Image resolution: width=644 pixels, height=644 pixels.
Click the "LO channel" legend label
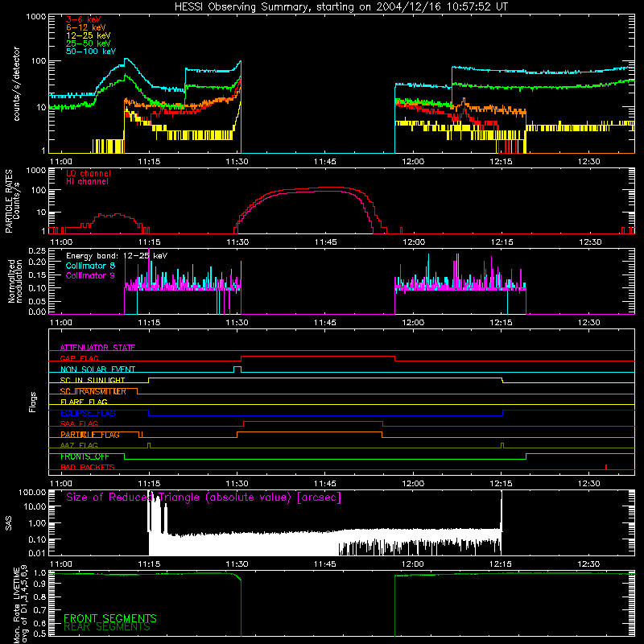[88, 173]
